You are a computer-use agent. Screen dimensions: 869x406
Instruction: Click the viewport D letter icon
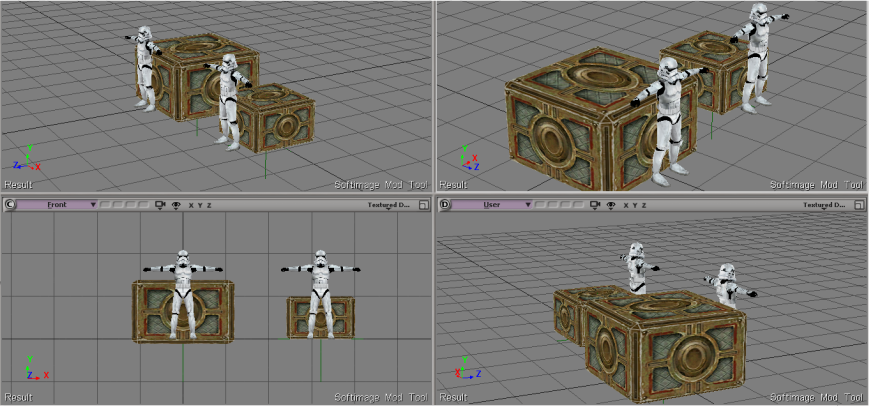pos(444,204)
